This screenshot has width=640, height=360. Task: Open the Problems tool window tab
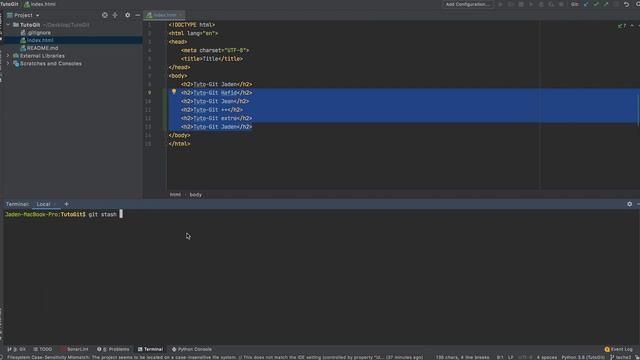coord(113,349)
